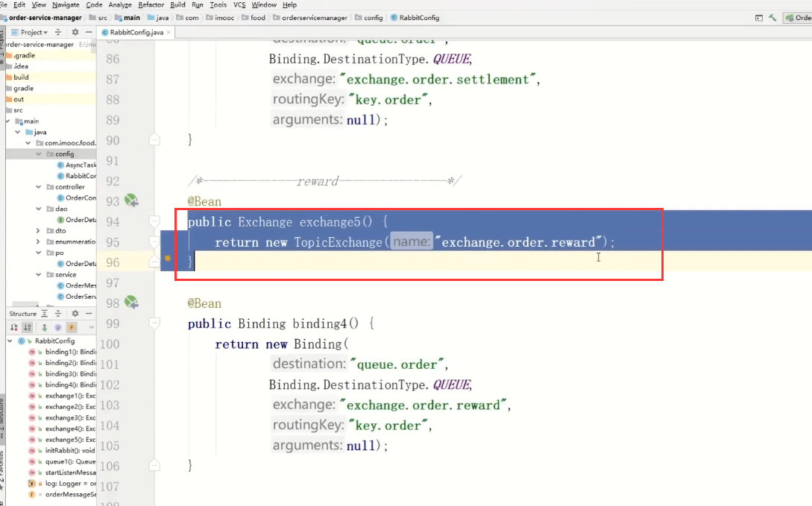Toggle alphabetical sorting in Structure toolbar
812x506 pixels.
point(28,327)
